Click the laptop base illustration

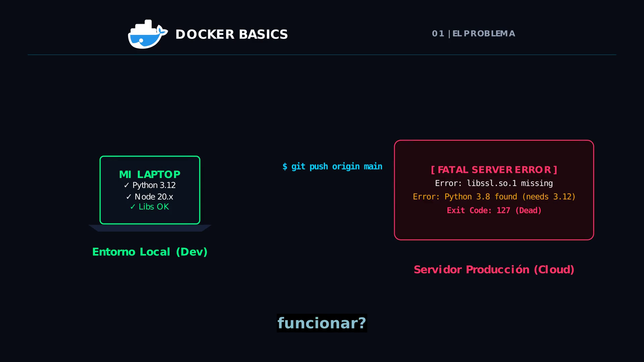coord(150,228)
